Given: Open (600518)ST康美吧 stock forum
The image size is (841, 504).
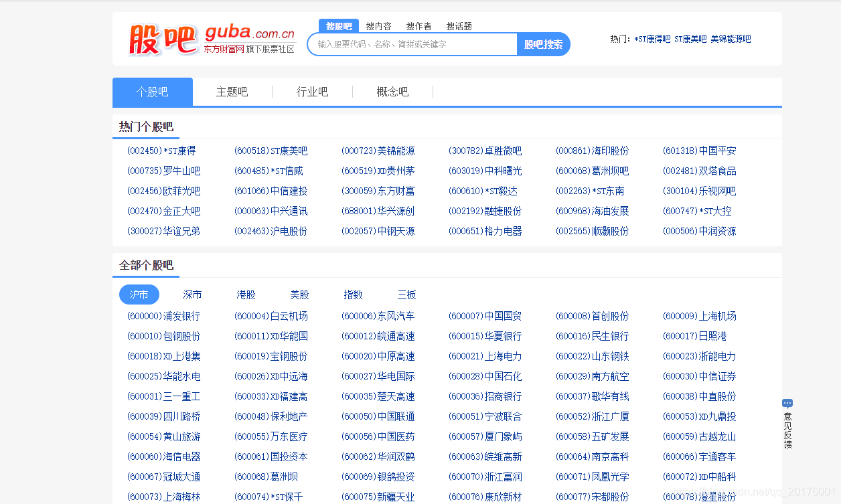Looking at the screenshot, I should 271,151.
